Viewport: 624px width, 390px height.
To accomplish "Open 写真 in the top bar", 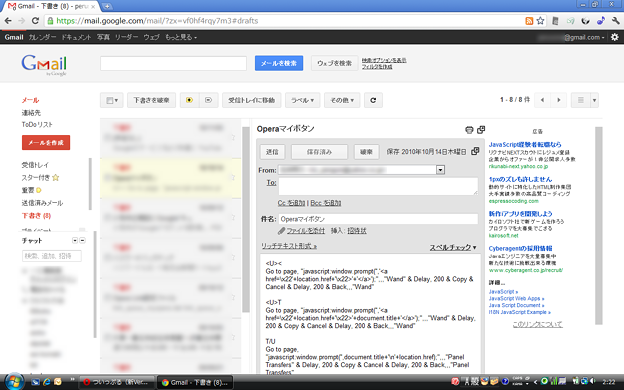I will 103,37.
